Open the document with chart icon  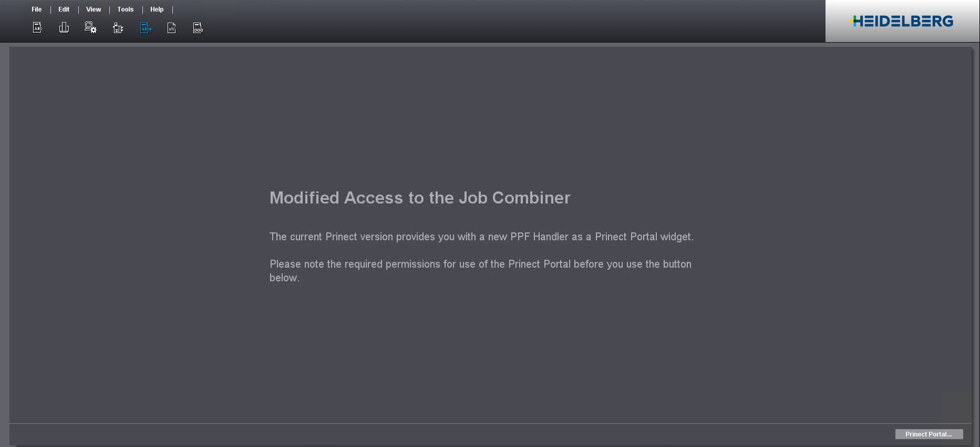[x=172, y=28]
